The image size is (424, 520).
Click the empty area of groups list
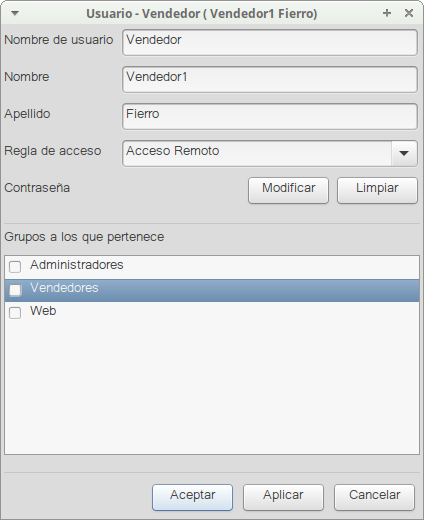click(212, 389)
